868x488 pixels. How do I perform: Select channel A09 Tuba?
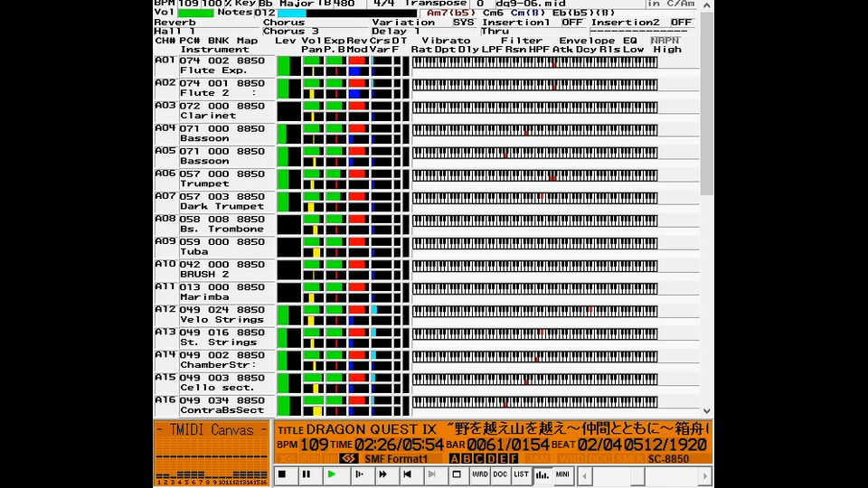[x=215, y=248]
